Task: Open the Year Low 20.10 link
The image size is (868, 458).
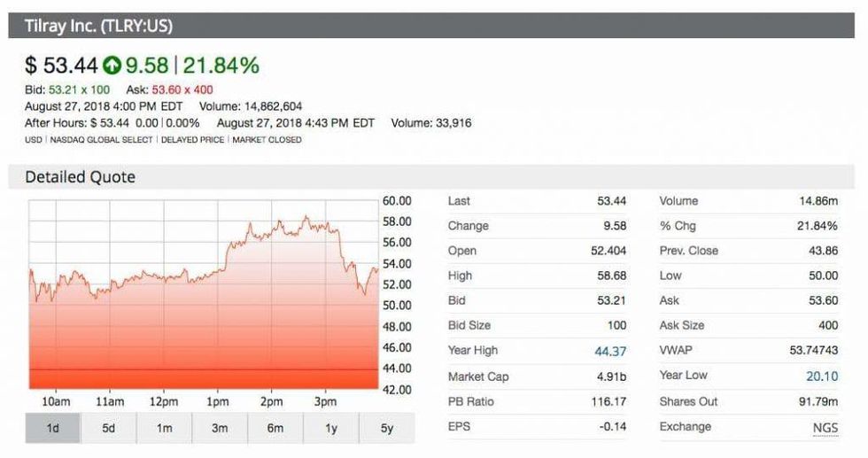Action: [821, 376]
